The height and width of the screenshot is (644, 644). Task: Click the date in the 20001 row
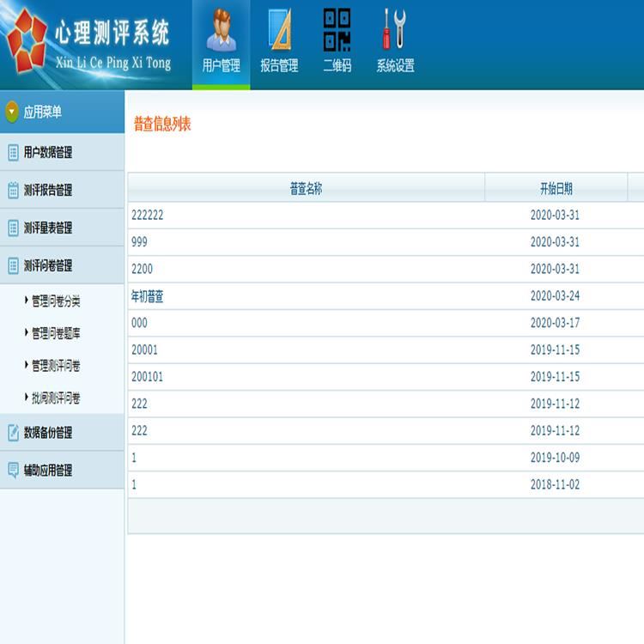(555, 349)
